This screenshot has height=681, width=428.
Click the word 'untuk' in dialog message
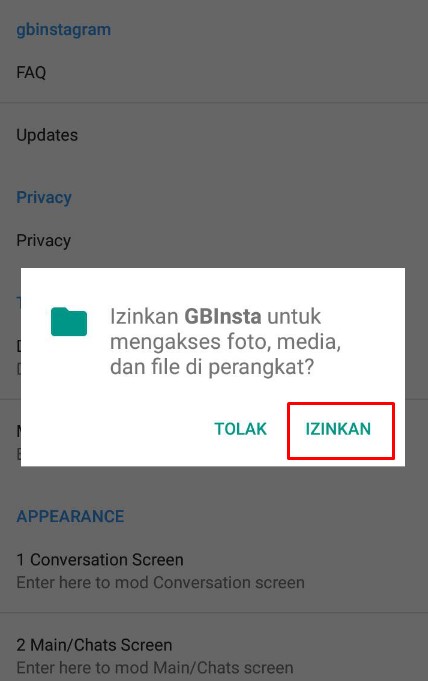(294, 316)
